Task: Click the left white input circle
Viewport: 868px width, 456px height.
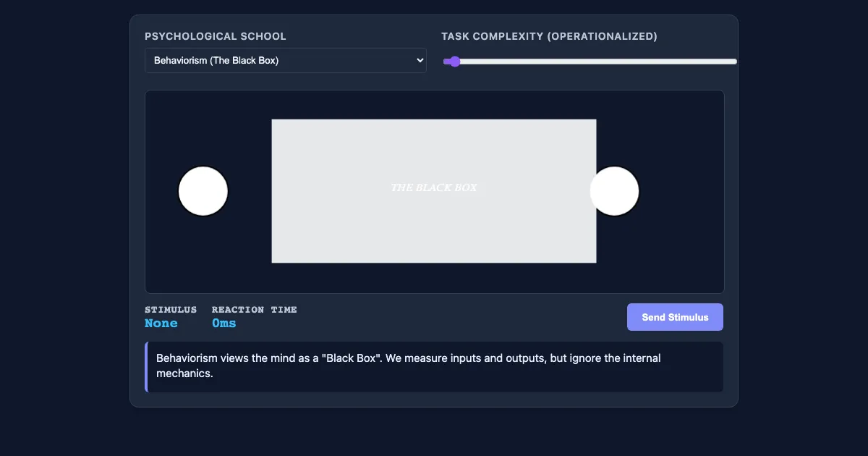Action: [203, 191]
